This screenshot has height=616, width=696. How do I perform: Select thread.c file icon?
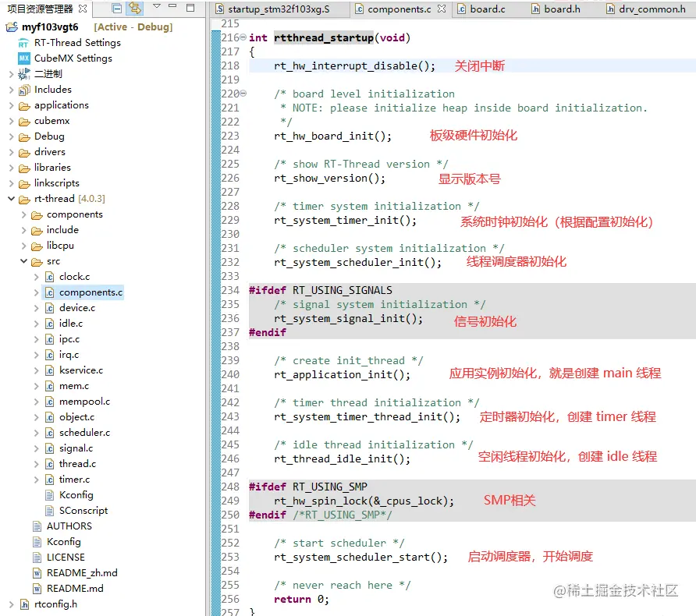click(x=50, y=464)
